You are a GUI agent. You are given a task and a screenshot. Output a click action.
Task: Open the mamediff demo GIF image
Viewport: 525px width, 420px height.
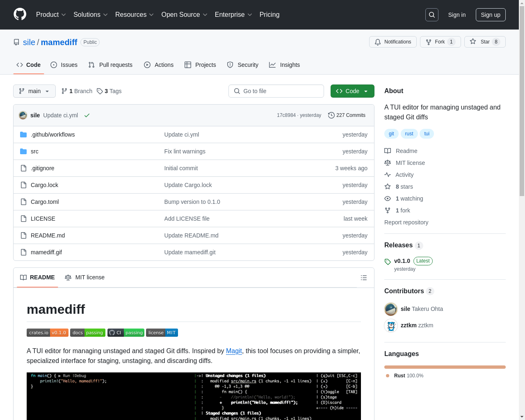[x=194, y=396]
